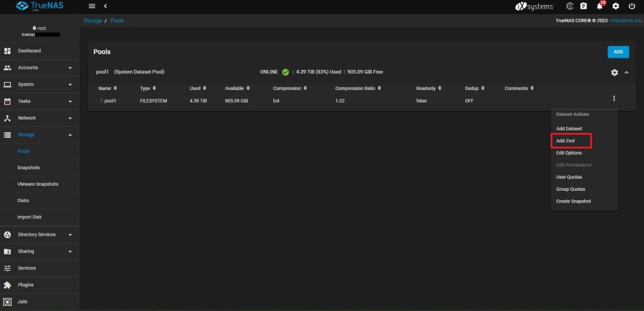Collapse the pool1 panel caret
Image resolution: width=644 pixels, height=311 pixels.
pos(626,72)
